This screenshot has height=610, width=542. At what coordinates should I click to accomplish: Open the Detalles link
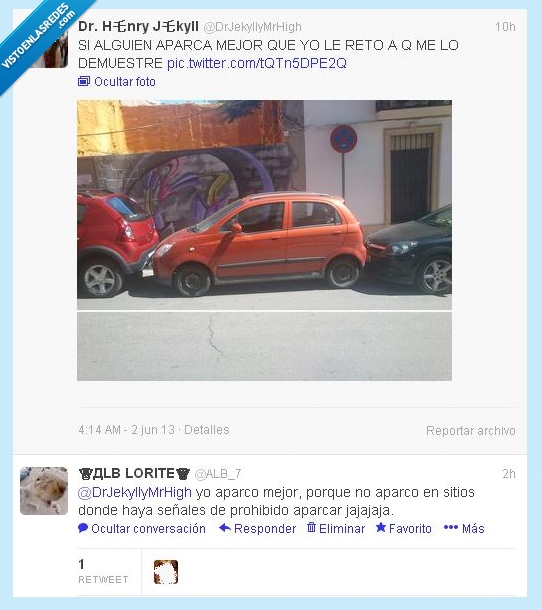pos(207,429)
